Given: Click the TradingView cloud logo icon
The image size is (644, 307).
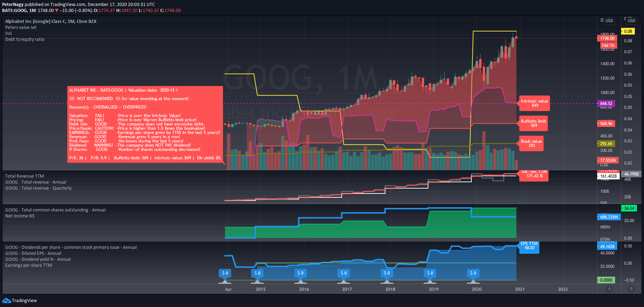Looking at the screenshot, I should click(6, 300).
